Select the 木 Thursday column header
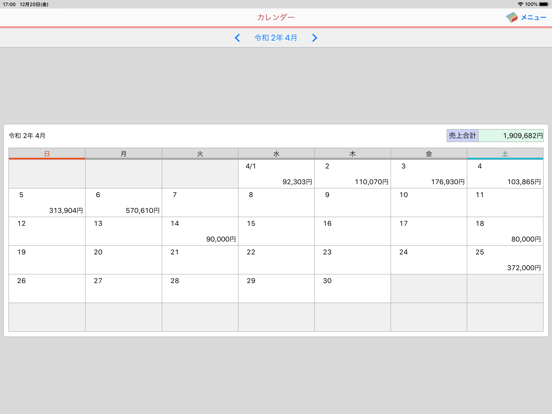 point(352,154)
